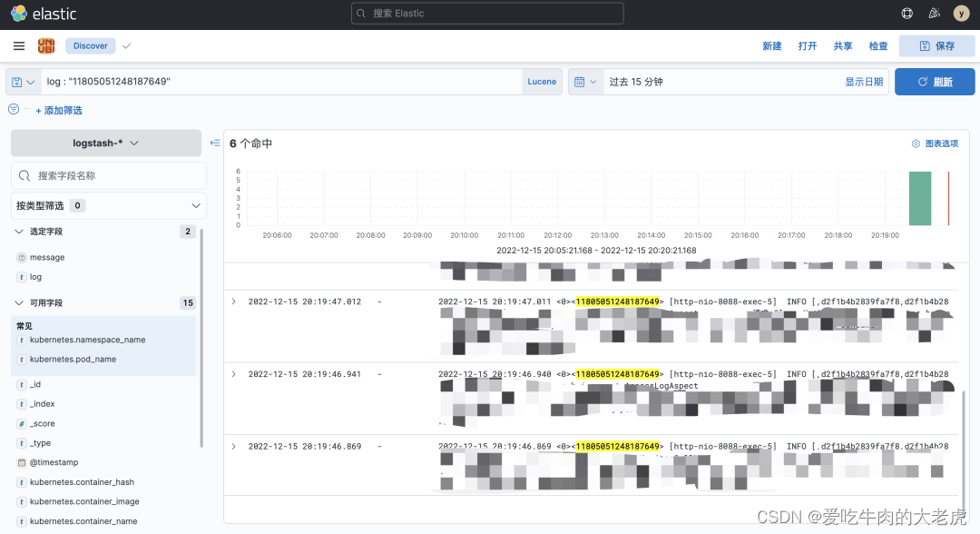Collapse the 选定字段 section

tap(19, 232)
